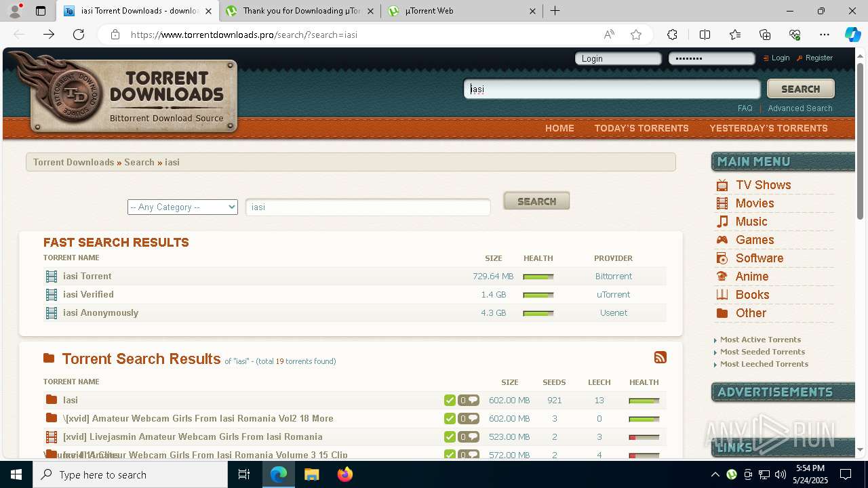The image size is (868, 488).
Task: Click green verified check on Iasi row
Action: [x=450, y=401]
